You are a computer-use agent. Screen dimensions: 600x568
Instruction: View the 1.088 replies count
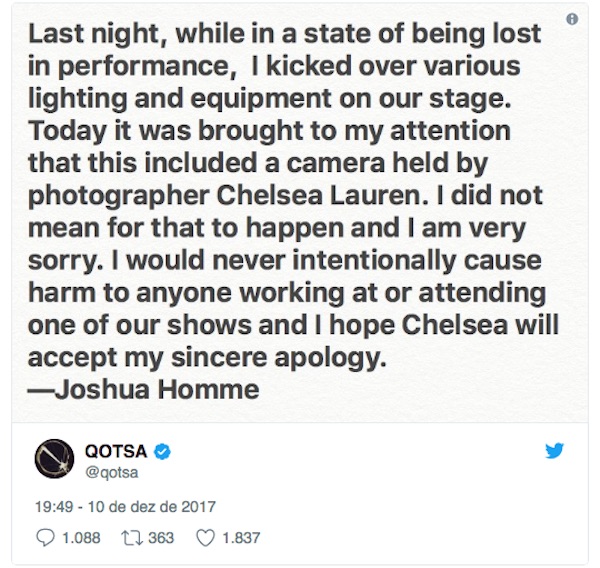point(81,538)
